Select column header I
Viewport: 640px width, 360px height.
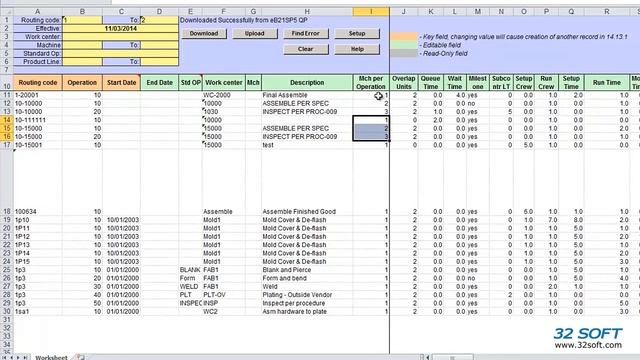point(371,12)
